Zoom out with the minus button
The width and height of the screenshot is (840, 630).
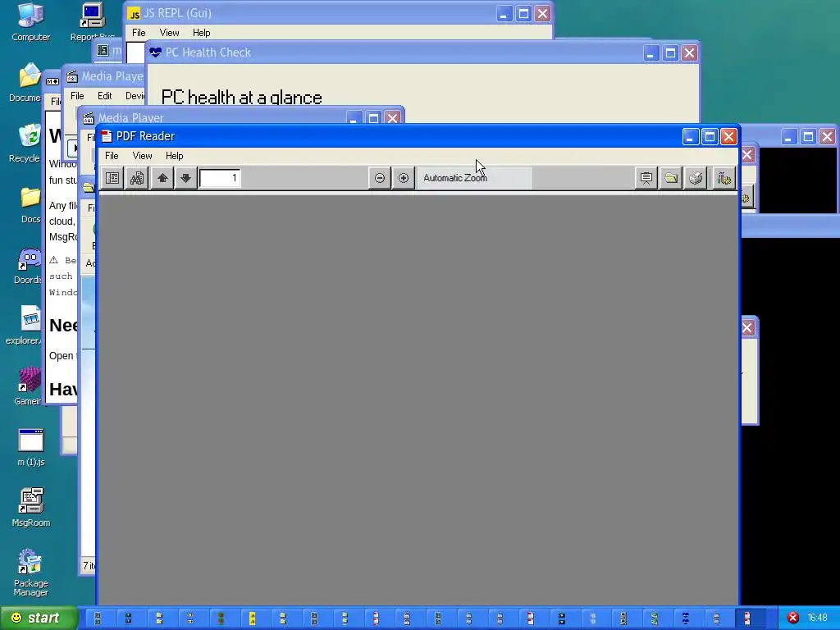(379, 178)
